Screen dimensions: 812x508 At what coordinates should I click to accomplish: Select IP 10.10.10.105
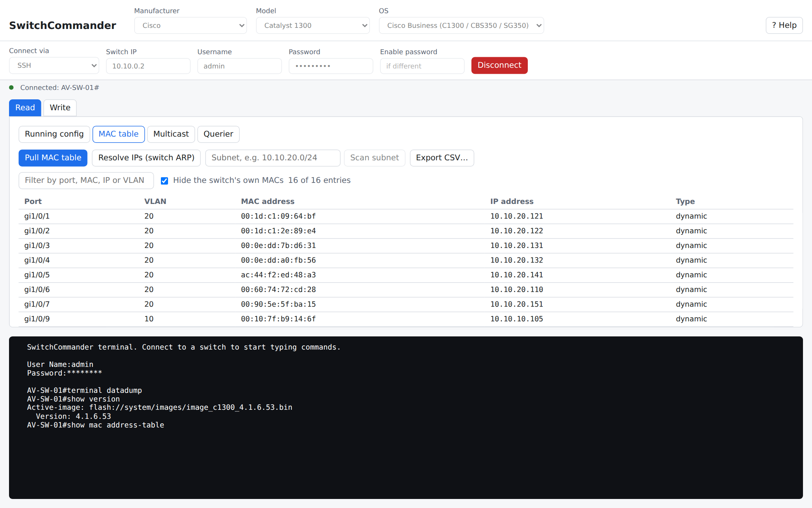click(x=517, y=319)
